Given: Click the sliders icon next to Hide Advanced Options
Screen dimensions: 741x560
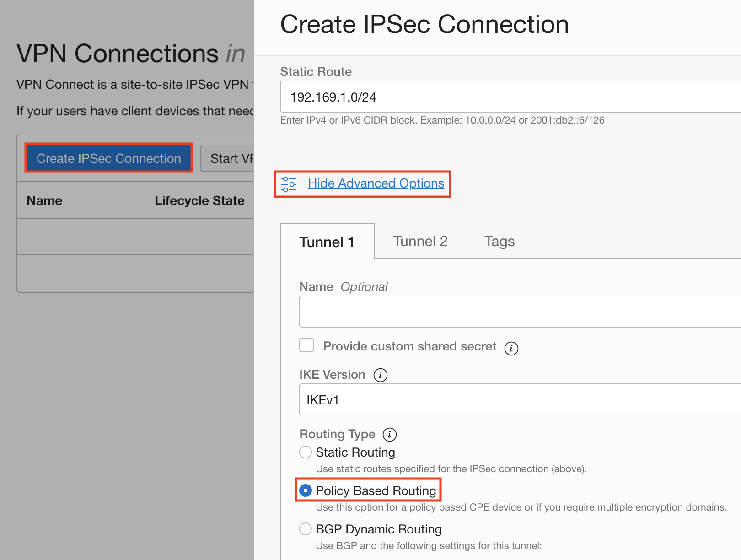Looking at the screenshot, I should pyautogui.click(x=288, y=183).
